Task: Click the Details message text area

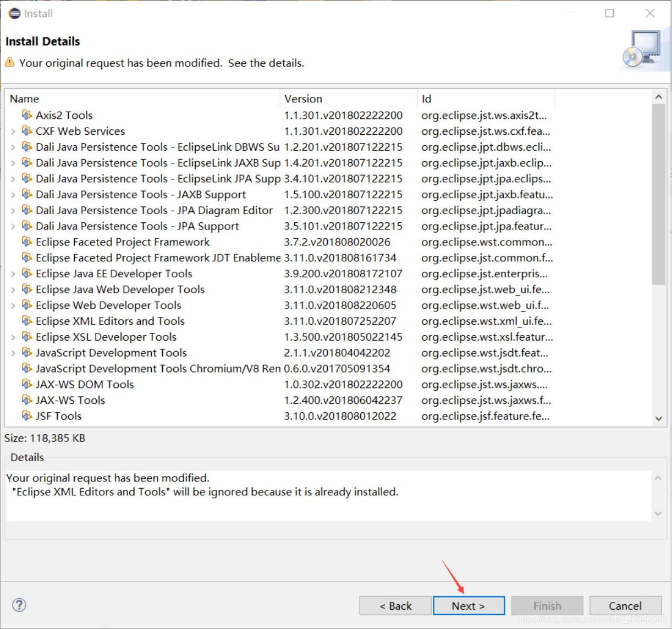Action: (328, 496)
